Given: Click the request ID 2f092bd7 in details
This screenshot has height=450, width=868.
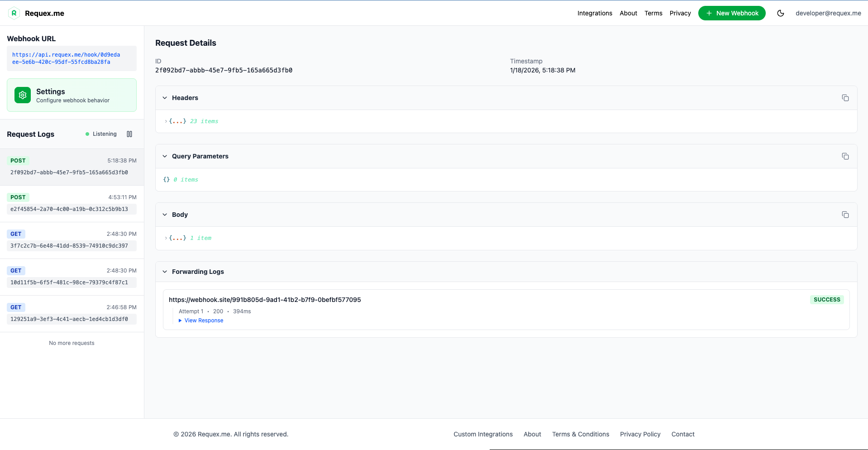Looking at the screenshot, I should point(224,70).
